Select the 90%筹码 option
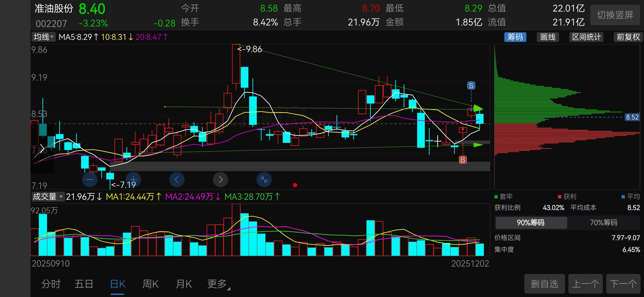 pos(531,223)
